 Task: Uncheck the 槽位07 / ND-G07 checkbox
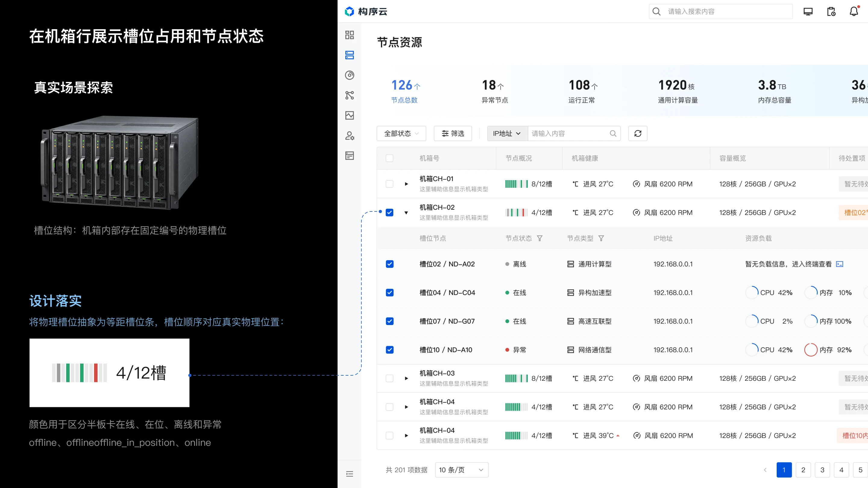[389, 321]
